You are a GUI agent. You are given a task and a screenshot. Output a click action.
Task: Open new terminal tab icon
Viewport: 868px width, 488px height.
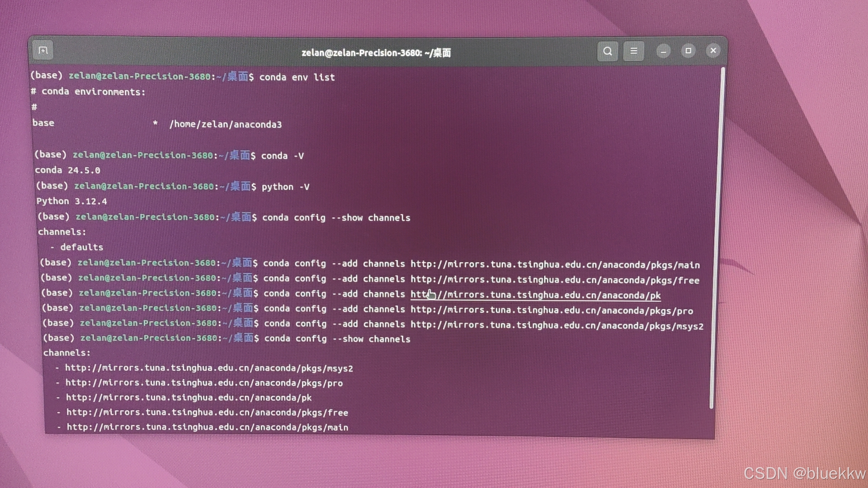click(x=43, y=51)
